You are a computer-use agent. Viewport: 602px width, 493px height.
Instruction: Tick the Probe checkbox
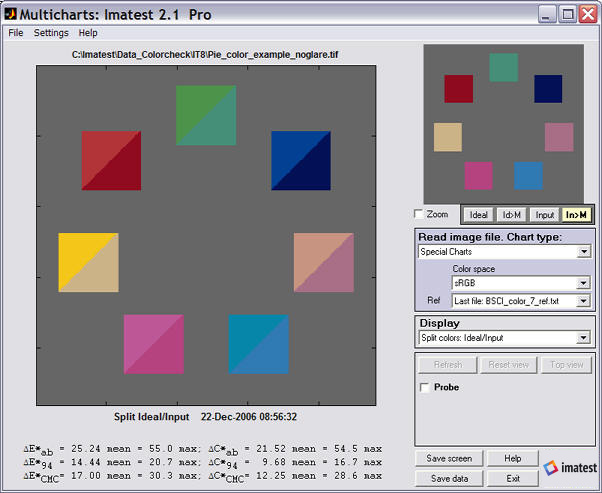click(x=425, y=387)
